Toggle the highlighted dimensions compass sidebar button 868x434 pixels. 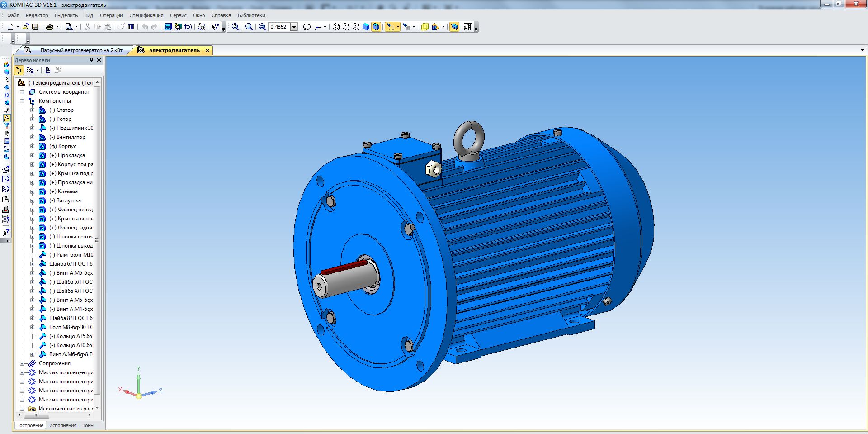(x=7, y=118)
